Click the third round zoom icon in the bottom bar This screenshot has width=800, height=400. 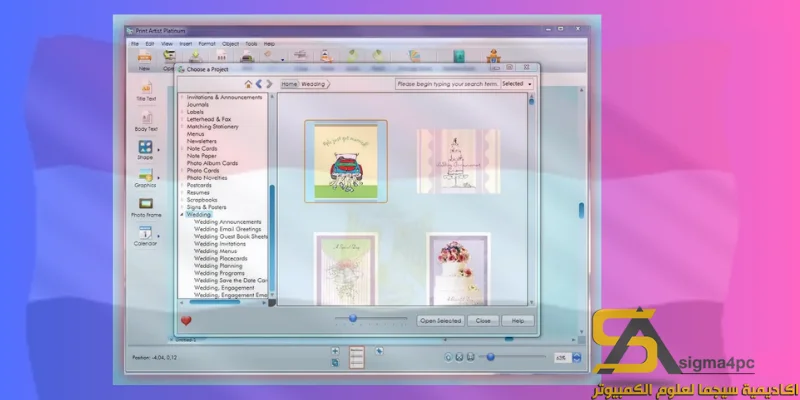(x=470, y=357)
